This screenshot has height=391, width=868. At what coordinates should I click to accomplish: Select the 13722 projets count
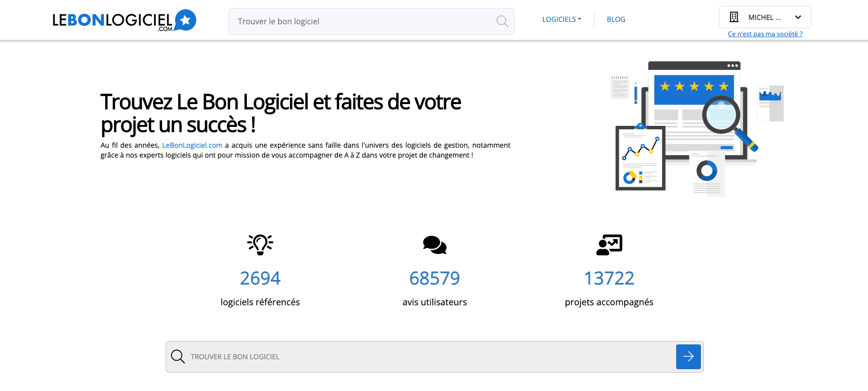pyautogui.click(x=609, y=278)
